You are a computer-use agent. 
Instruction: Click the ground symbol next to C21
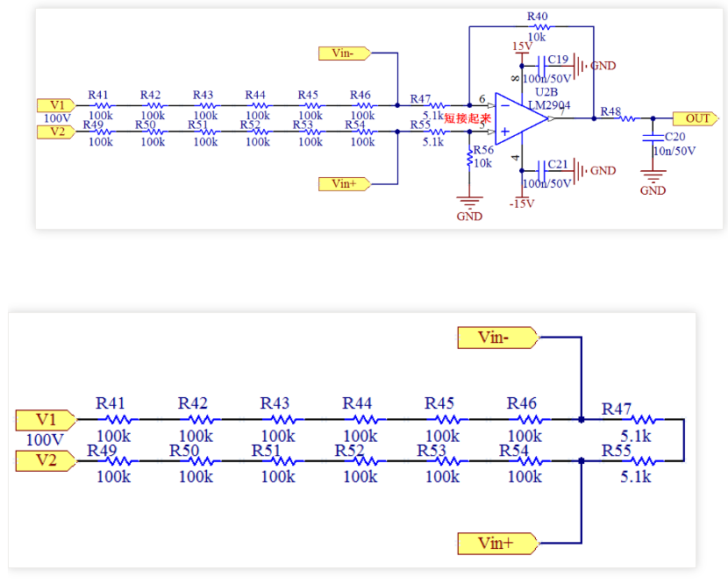(x=581, y=171)
